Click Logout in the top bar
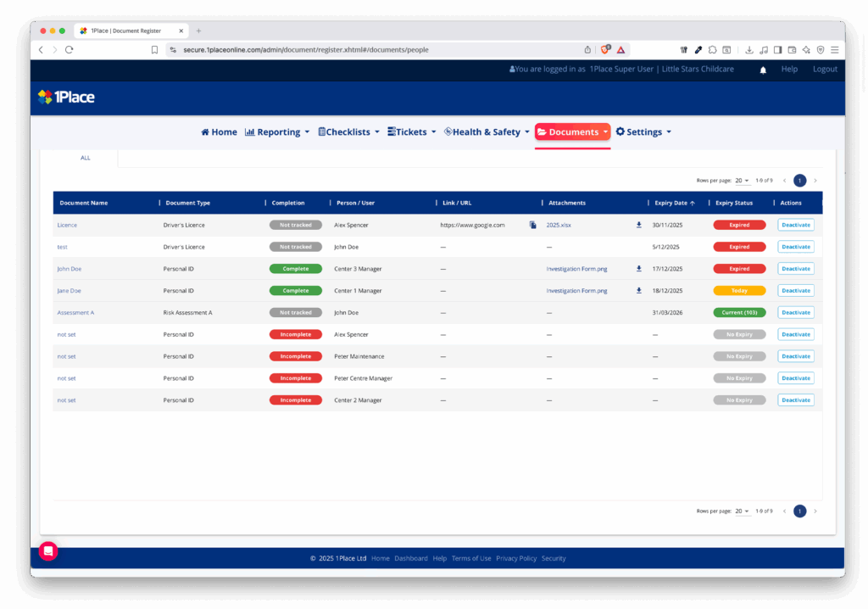This screenshot has width=868, height=609. [825, 70]
